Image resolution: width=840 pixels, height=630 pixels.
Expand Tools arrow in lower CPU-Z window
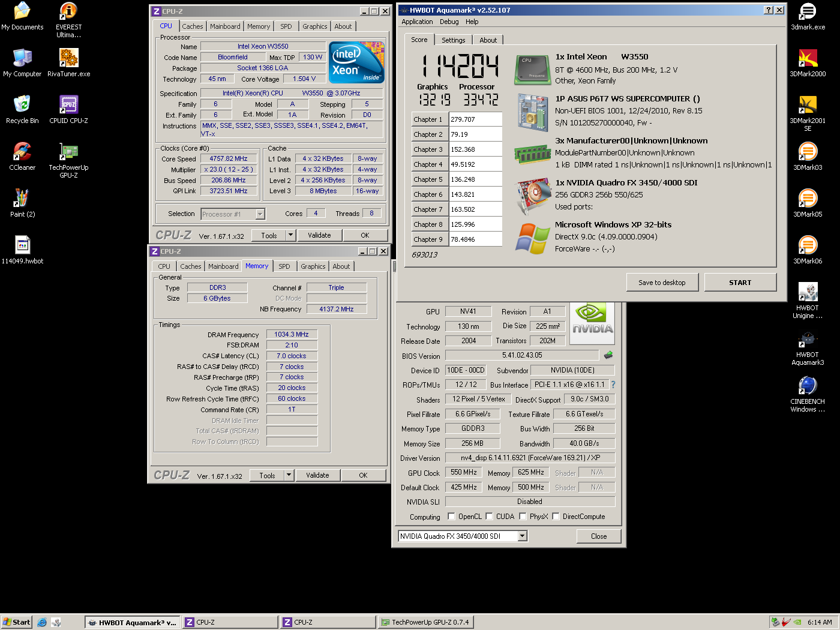pyautogui.click(x=289, y=475)
